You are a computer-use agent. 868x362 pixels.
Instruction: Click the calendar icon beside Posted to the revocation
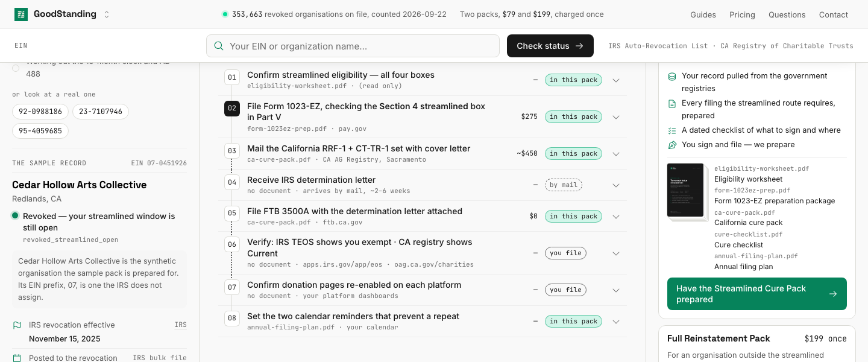[17, 358]
